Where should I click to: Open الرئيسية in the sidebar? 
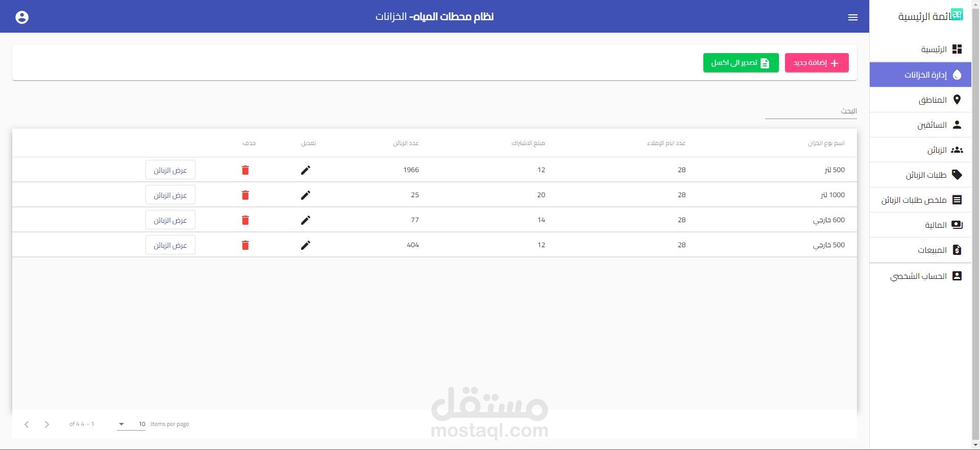click(920, 49)
